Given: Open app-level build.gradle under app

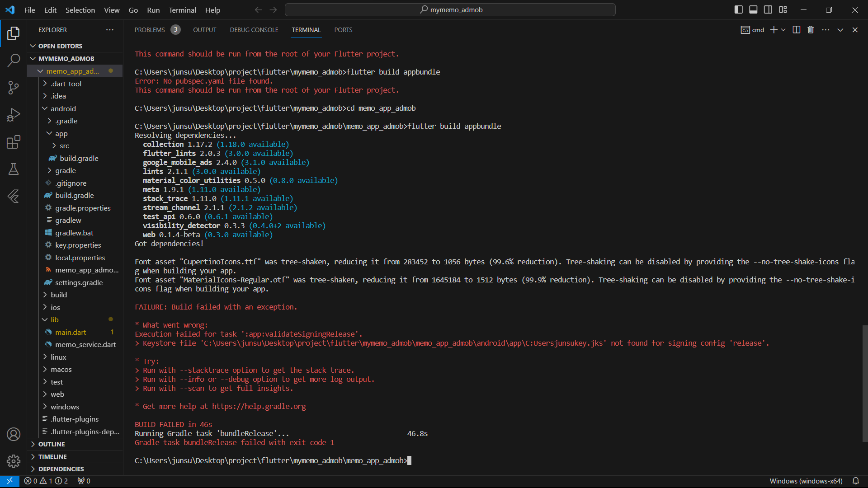Looking at the screenshot, I should (x=75, y=158).
